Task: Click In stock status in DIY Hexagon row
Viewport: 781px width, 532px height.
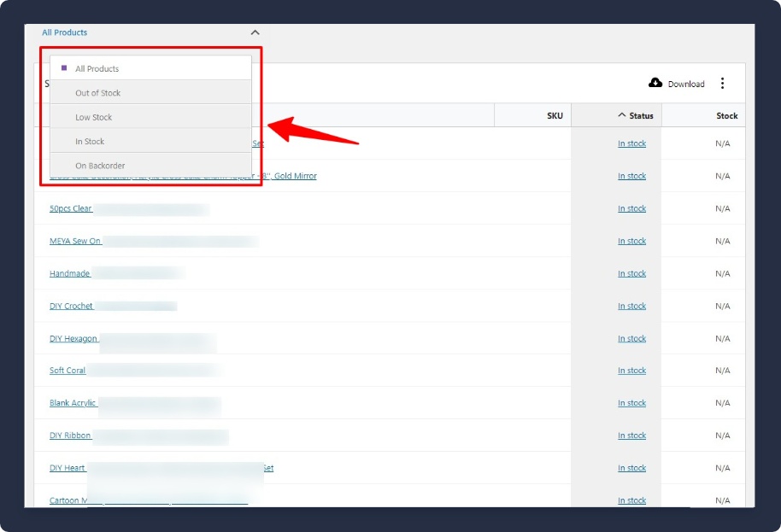Action: (631, 339)
